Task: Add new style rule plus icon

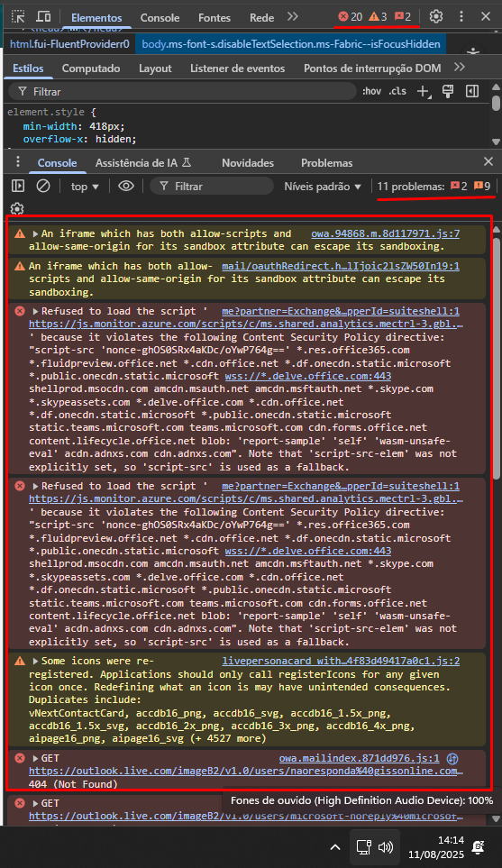Action: coord(424,92)
